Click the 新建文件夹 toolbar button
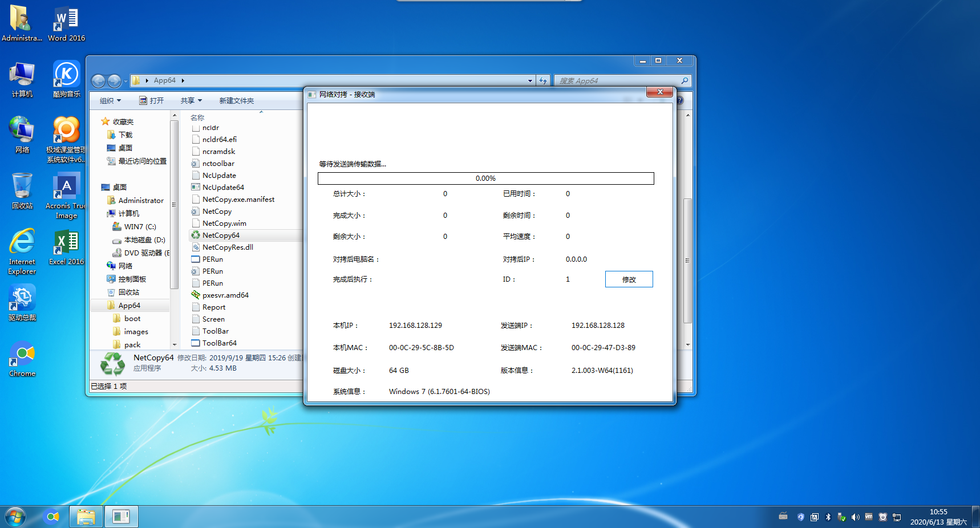The width and height of the screenshot is (980, 528). click(x=236, y=100)
